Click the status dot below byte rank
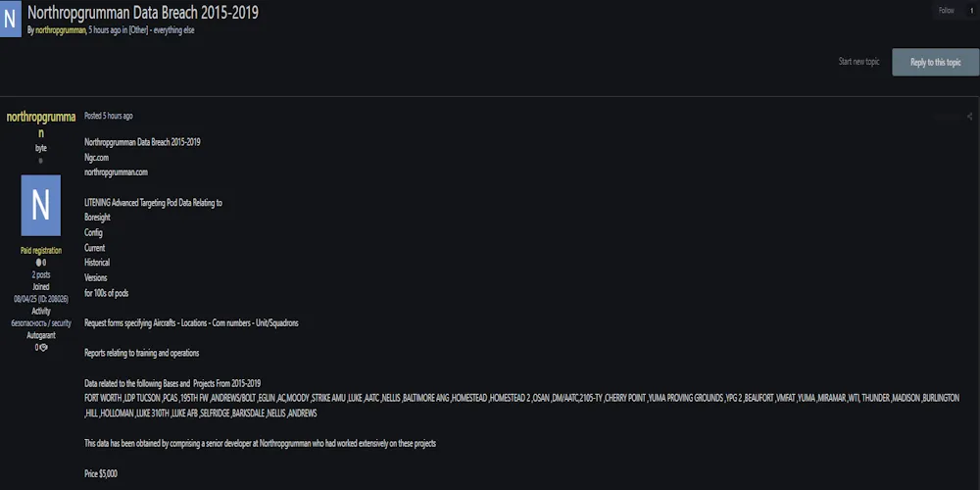 coord(41,161)
